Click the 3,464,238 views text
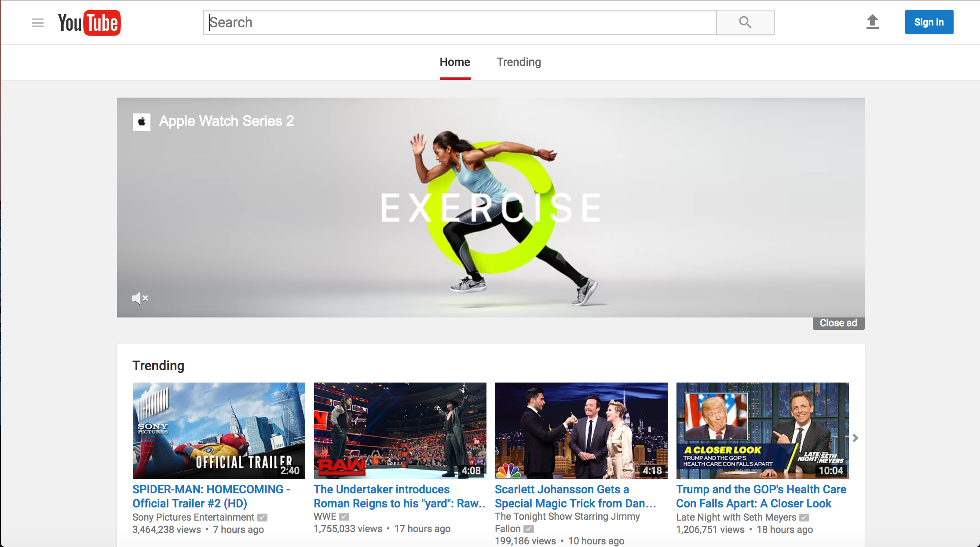980x547 pixels. coord(167,530)
